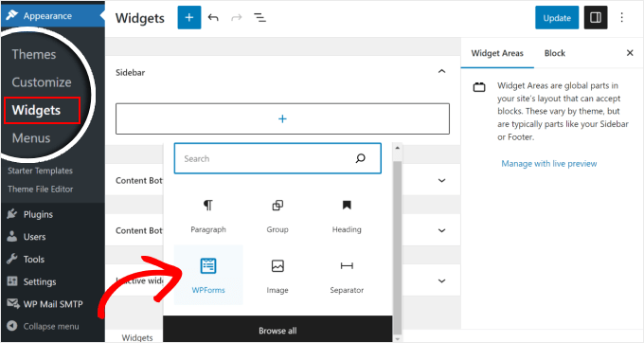Click the Sidebar area title

coord(130,72)
